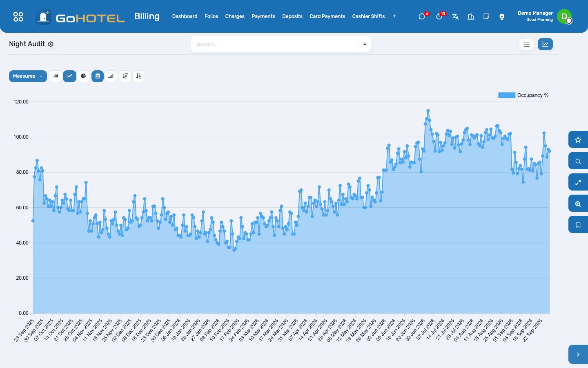Expand the bottom-right chevron panel
Screen dimensions: 588x368
[578, 355]
